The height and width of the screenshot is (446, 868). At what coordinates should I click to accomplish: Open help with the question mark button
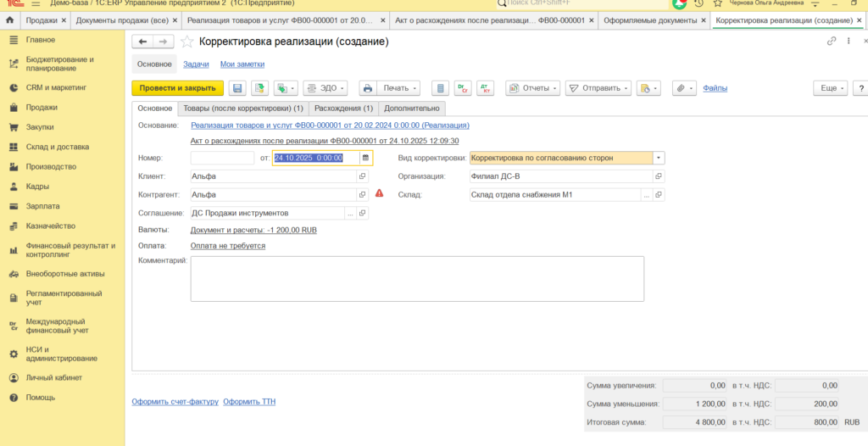tap(861, 88)
